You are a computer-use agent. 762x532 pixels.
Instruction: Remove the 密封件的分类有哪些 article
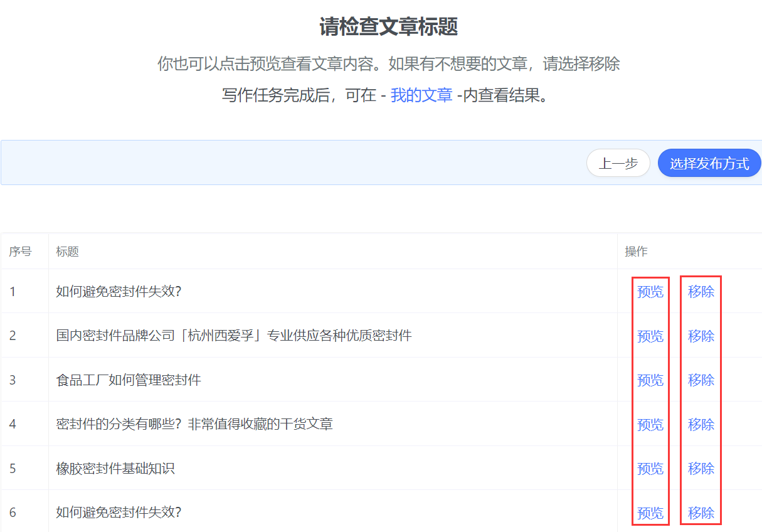(x=701, y=425)
